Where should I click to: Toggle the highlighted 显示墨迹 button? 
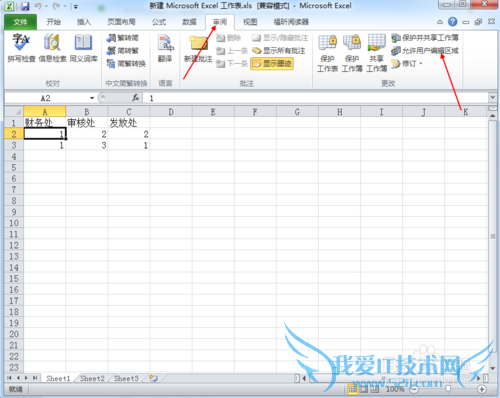click(272, 63)
